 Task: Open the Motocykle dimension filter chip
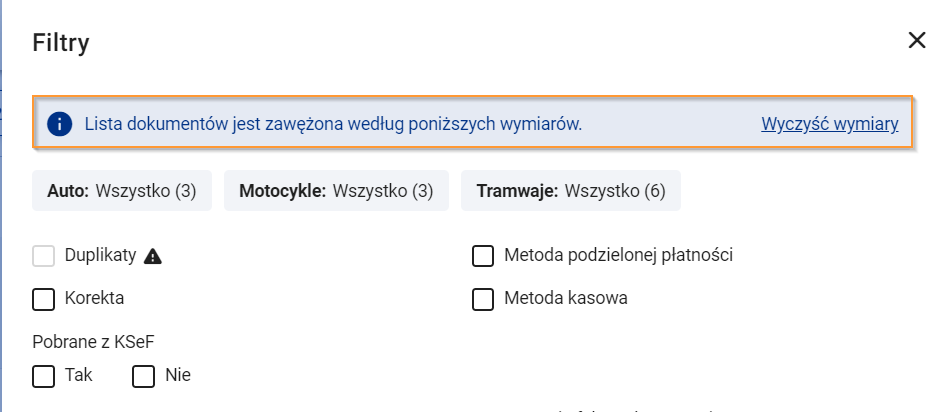(x=336, y=191)
